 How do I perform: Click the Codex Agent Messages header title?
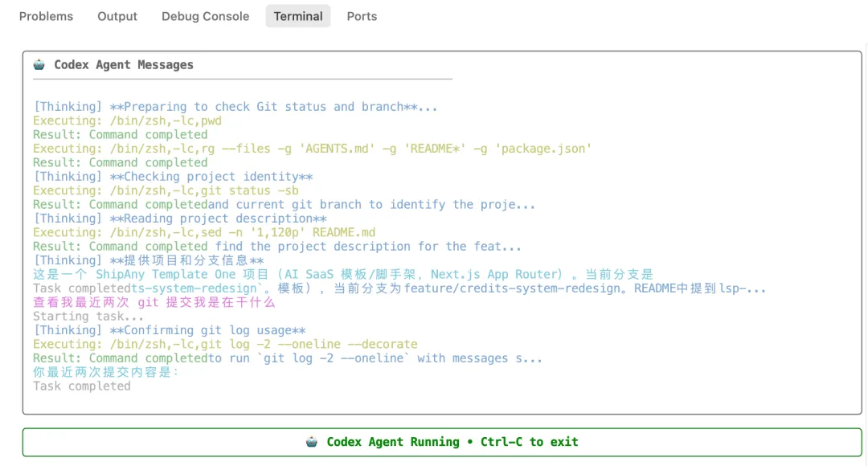pyautogui.click(x=123, y=65)
